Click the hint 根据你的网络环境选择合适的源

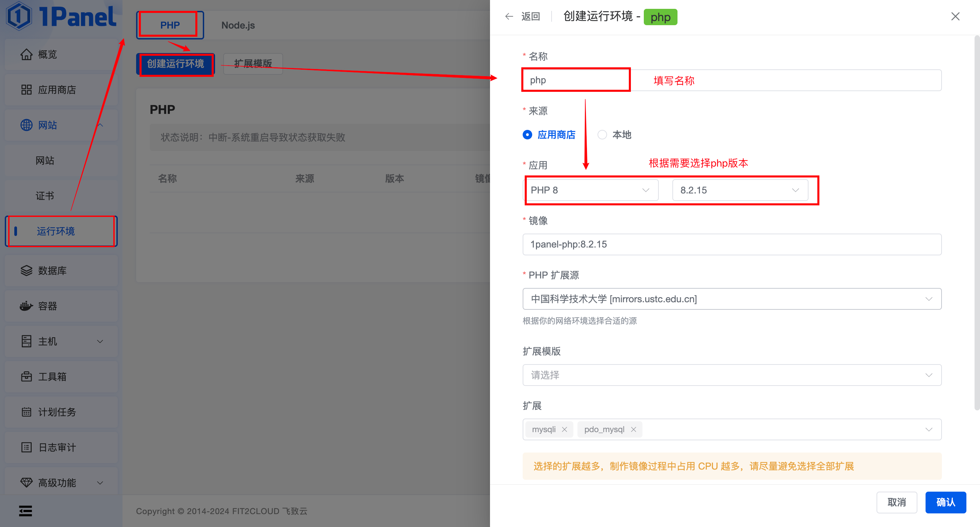[x=579, y=321]
